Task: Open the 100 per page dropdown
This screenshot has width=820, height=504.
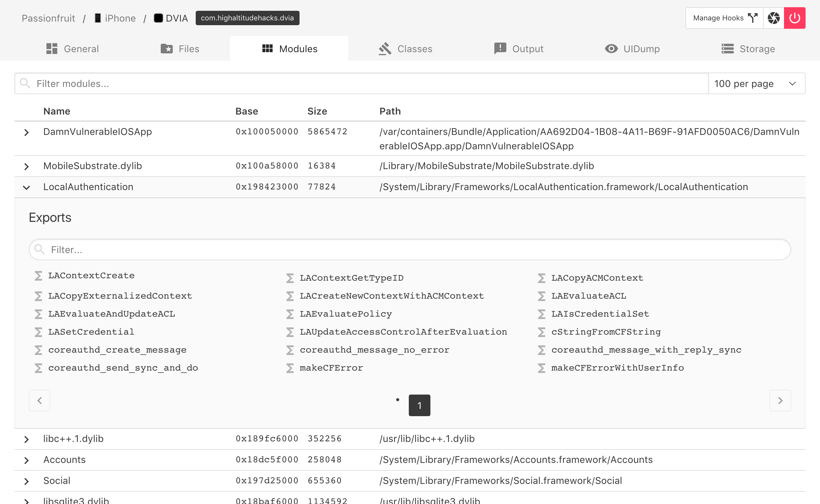Action: 756,84
